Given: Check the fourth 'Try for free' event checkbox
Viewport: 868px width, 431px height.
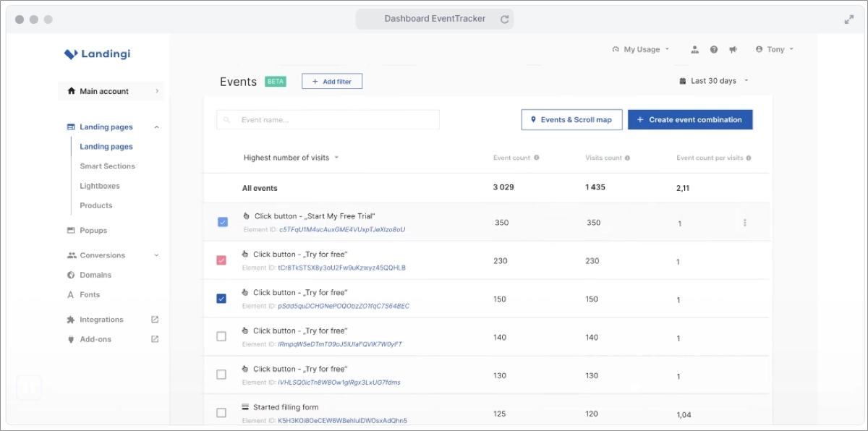Looking at the screenshot, I should tap(221, 336).
